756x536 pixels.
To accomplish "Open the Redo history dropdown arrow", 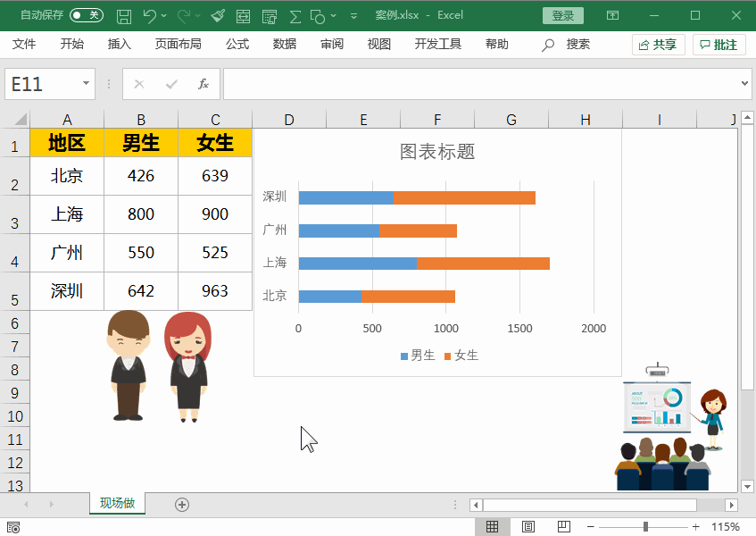I will coord(197,16).
